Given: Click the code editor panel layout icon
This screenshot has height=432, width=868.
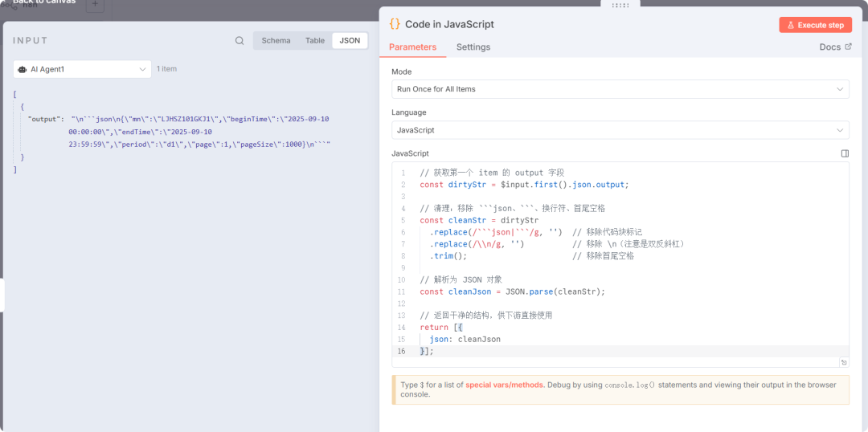Looking at the screenshot, I should [845, 153].
